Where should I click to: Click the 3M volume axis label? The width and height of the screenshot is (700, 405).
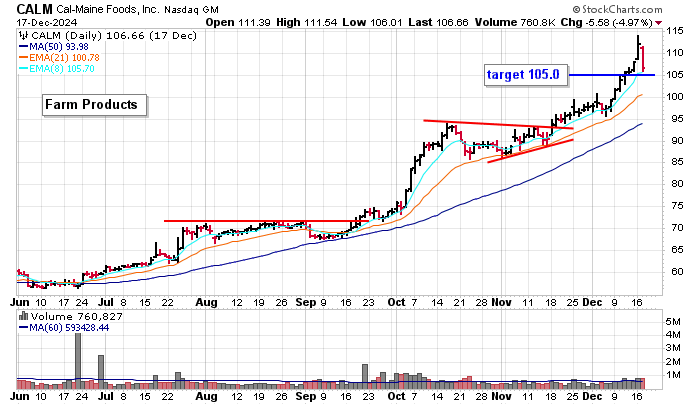[x=673, y=348]
